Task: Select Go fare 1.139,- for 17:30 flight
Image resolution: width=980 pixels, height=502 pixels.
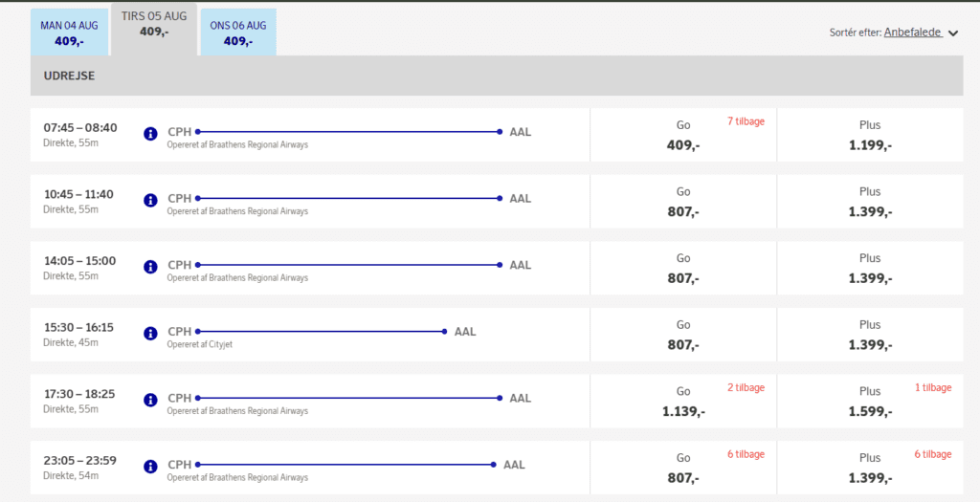Action: [x=683, y=402]
